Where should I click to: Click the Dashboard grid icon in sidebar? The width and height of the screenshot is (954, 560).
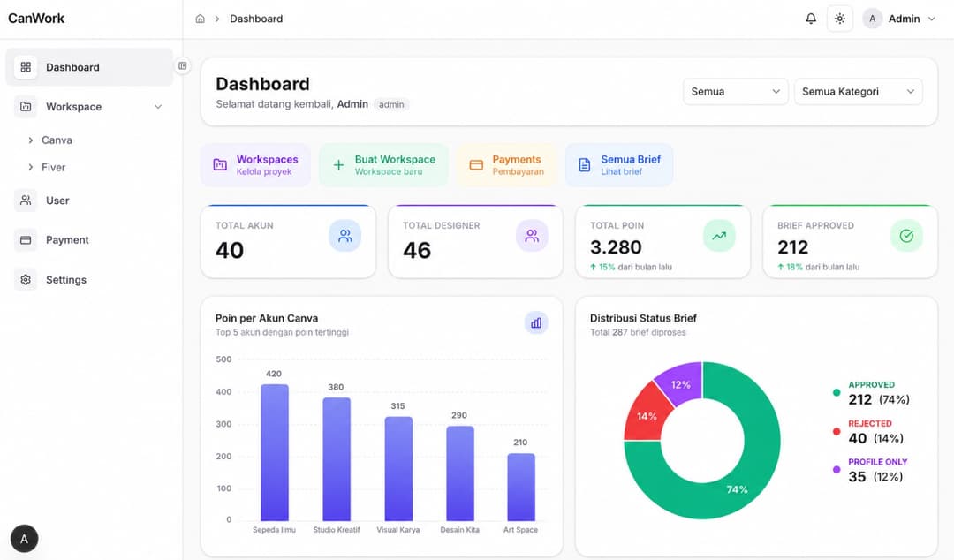click(x=26, y=67)
